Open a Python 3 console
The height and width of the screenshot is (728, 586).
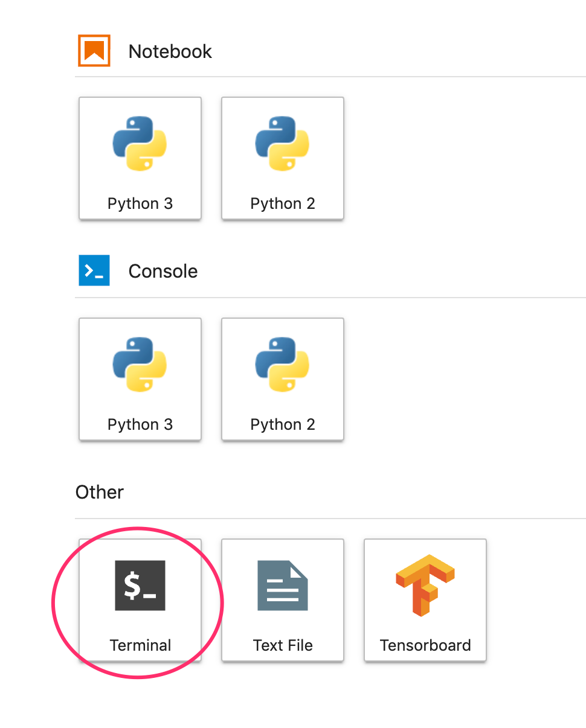[140, 379]
